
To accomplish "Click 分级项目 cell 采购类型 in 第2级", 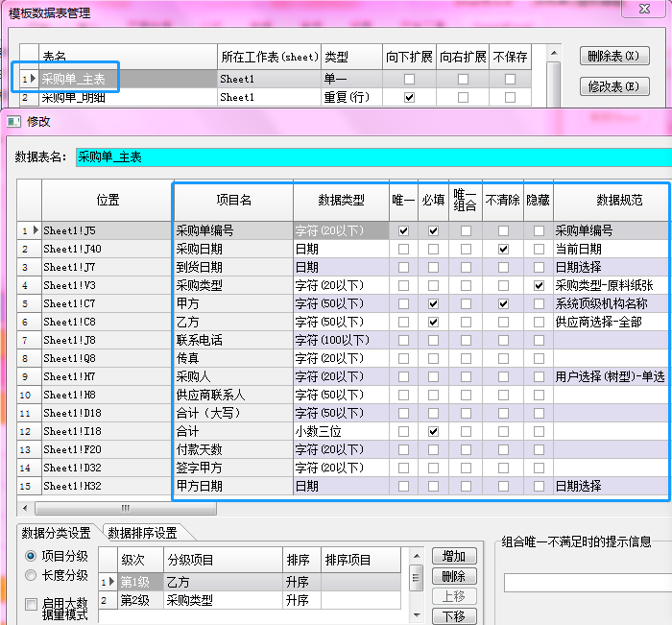I will pos(223,600).
